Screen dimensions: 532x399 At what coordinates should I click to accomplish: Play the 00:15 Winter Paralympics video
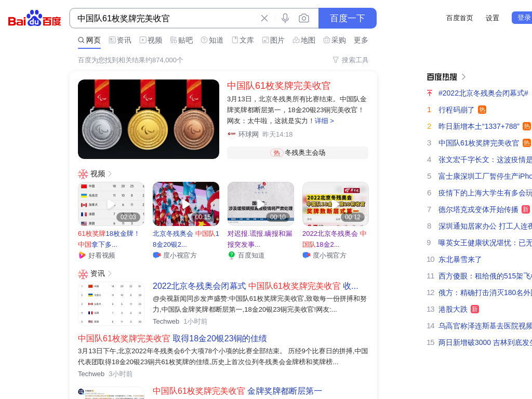pos(186,204)
